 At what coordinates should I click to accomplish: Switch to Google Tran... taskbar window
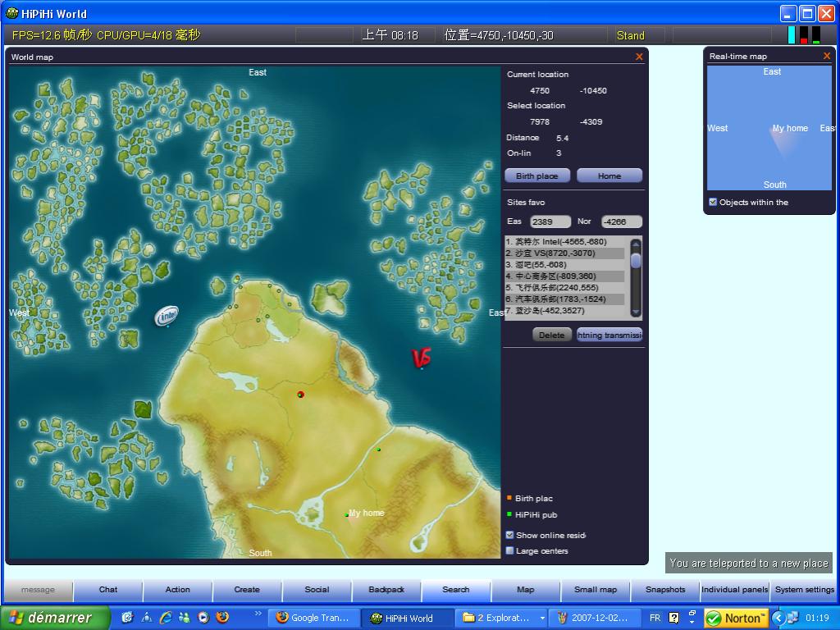313,618
